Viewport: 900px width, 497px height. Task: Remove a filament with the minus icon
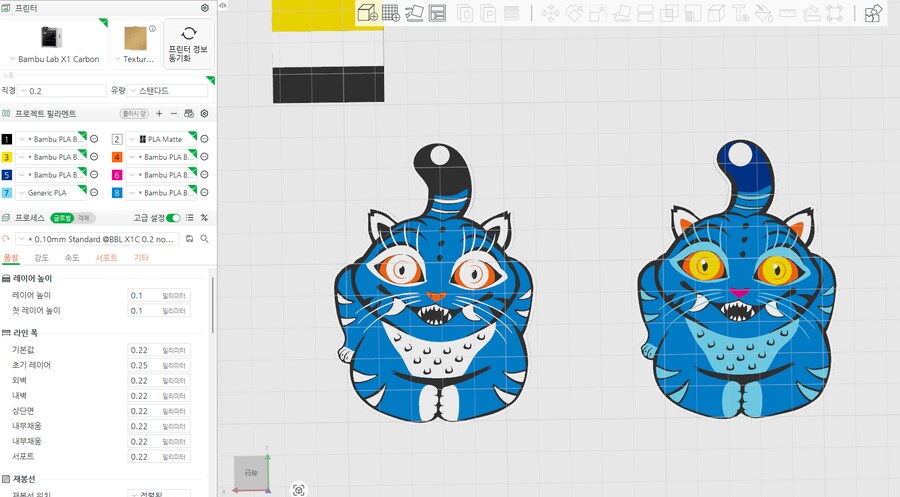(x=173, y=114)
